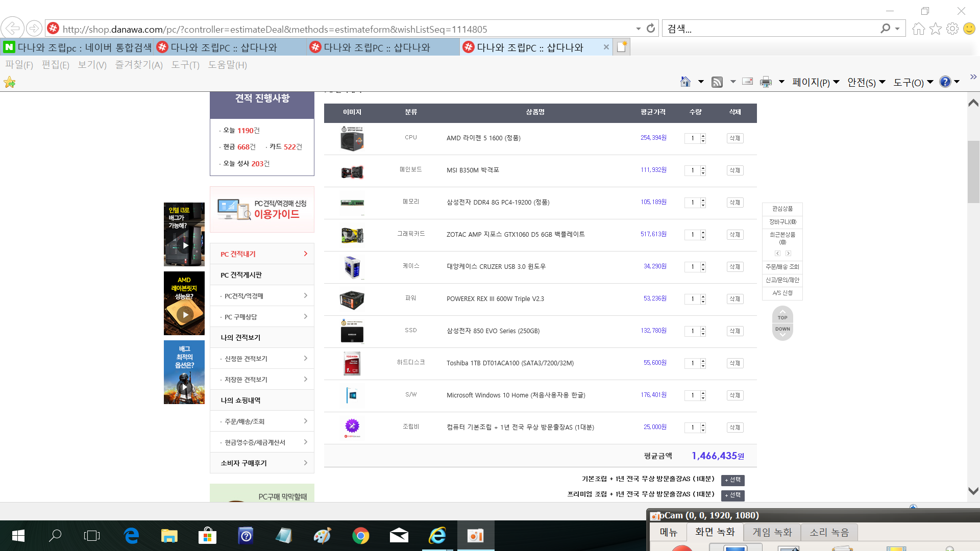Delete the Toshiba 1TB hard disk row
Image resolution: width=980 pixels, height=551 pixels.
click(734, 363)
